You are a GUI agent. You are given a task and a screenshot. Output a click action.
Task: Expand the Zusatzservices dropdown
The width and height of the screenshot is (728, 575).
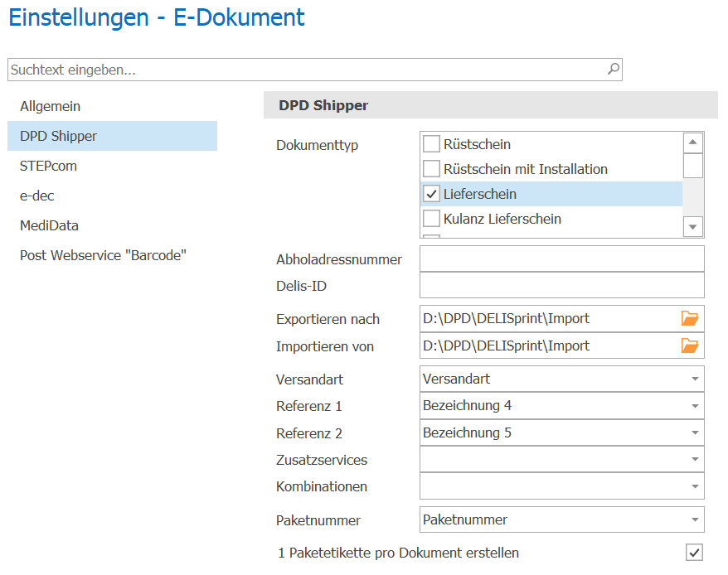pyautogui.click(x=695, y=460)
